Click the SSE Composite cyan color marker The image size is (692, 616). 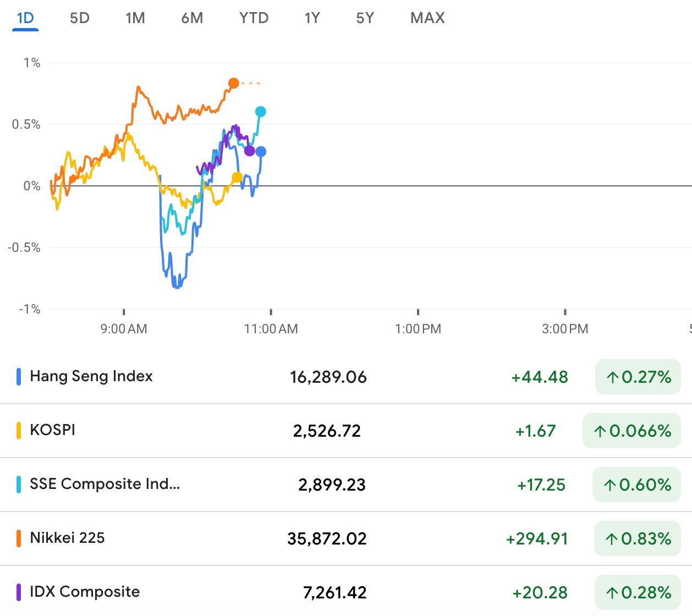pos(19,485)
